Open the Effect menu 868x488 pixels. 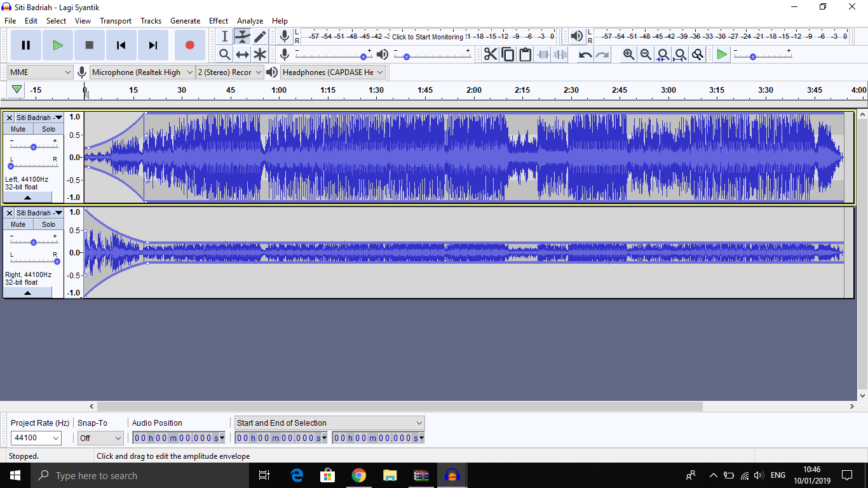click(x=219, y=21)
